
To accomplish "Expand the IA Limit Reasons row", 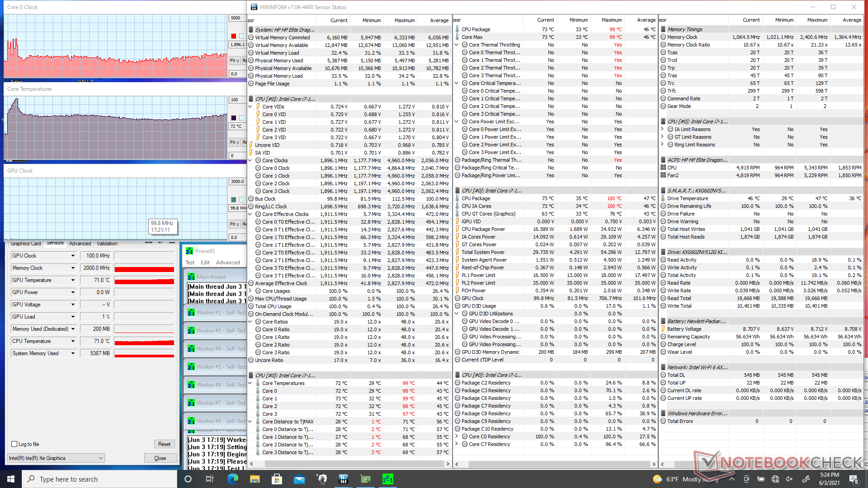I will 662,129.
